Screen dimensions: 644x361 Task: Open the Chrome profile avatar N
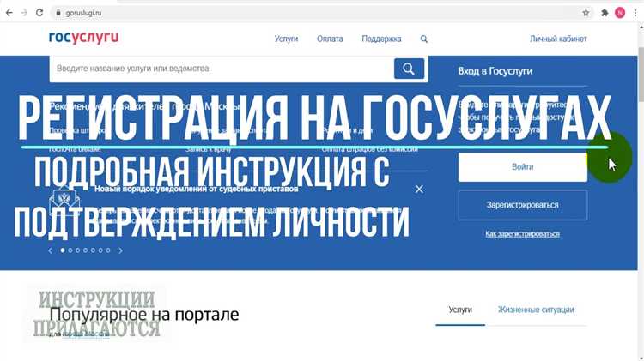[x=620, y=13]
